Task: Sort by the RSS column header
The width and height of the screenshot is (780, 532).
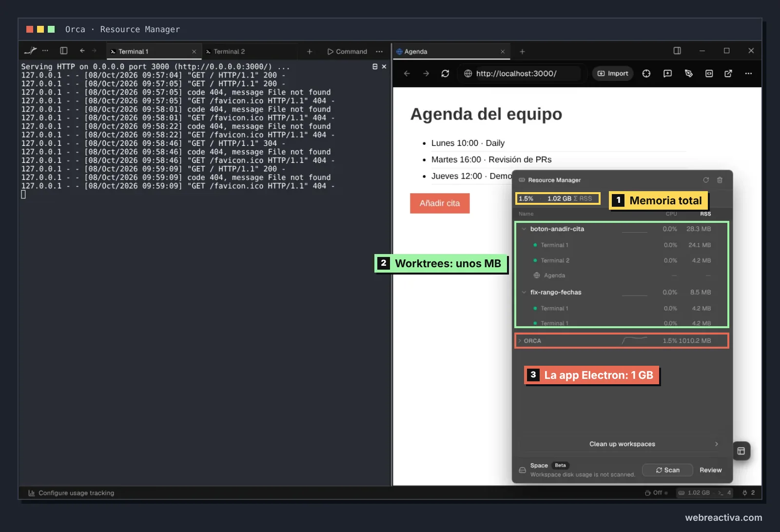Action: click(x=705, y=214)
